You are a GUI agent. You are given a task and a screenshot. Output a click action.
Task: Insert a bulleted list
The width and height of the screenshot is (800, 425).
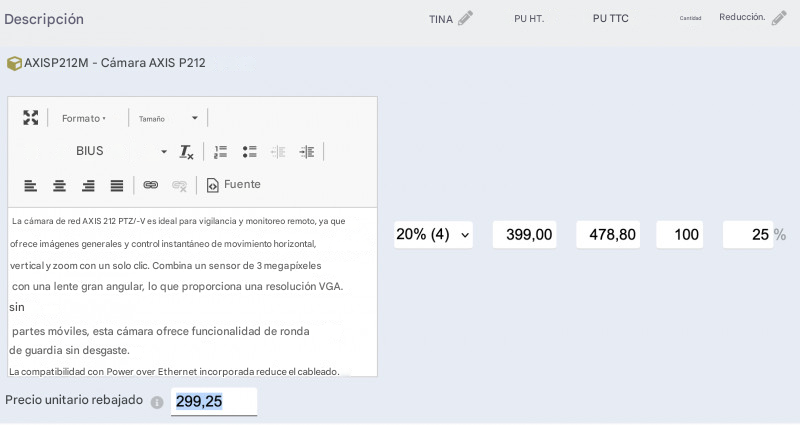click(249, 152)
